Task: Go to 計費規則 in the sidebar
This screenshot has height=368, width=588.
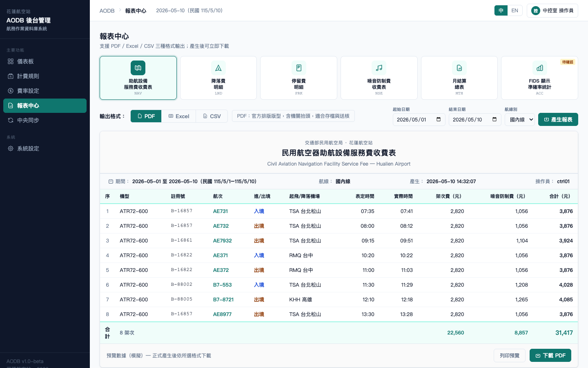Action: point(45,76)
